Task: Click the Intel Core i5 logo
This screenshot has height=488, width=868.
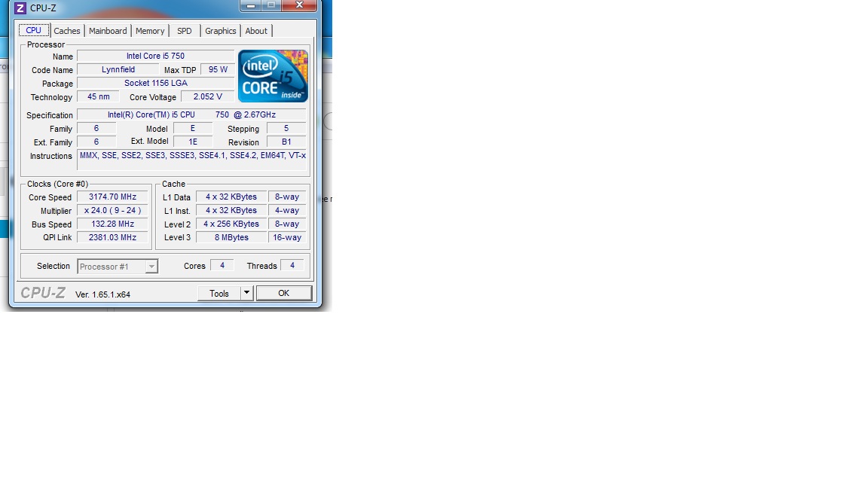Action: [273, 76]
